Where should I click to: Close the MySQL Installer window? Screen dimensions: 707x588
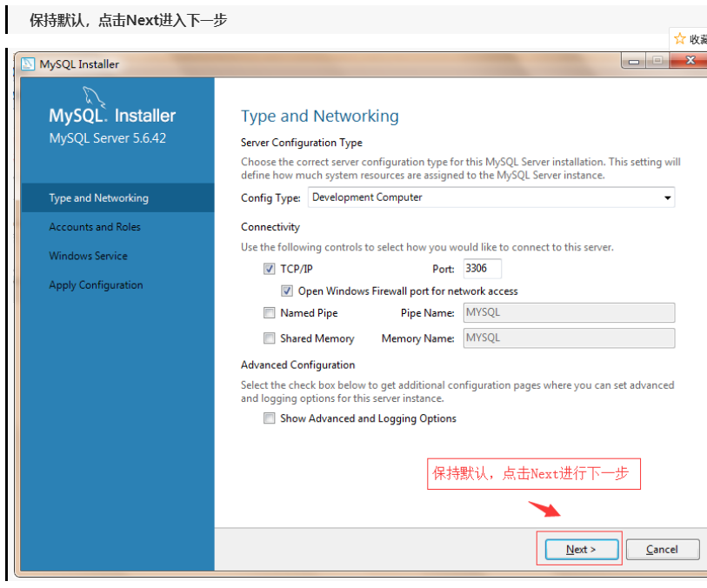(x=690, y=60)
